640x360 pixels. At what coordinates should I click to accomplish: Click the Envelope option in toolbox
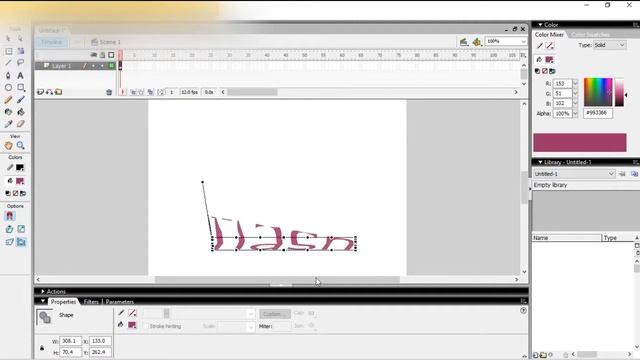pyautogui.click(x=21, y=242)
